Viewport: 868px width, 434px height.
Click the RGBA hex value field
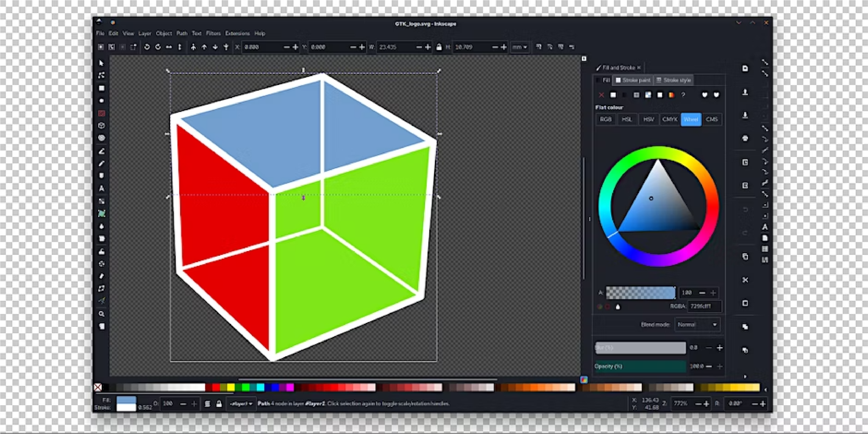click(x=704, y=306)
